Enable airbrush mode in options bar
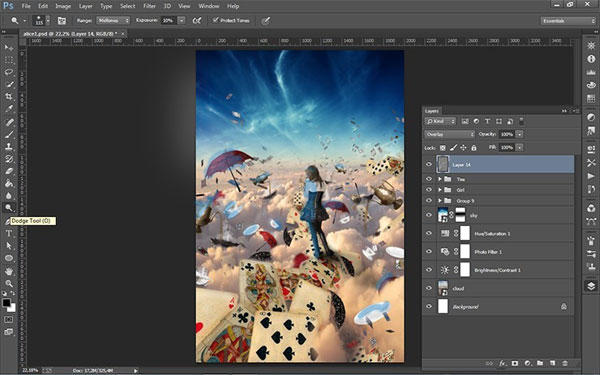Screen dimensions: 600x375 tap(197, 21)
